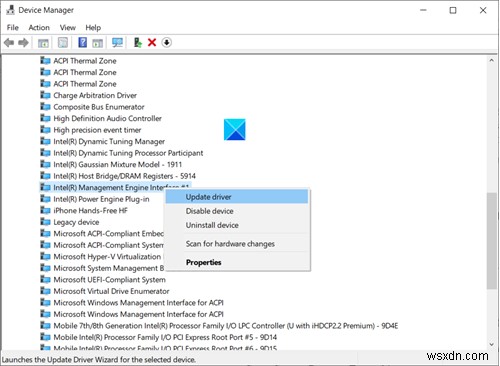The image size is (500, 366).
Task: Choose Properties in the context menu
Action: pyautogui.click(x=237, y=262)
